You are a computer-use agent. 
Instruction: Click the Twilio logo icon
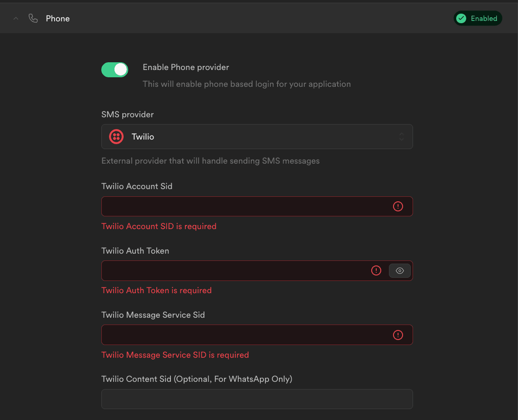(116, 137)
